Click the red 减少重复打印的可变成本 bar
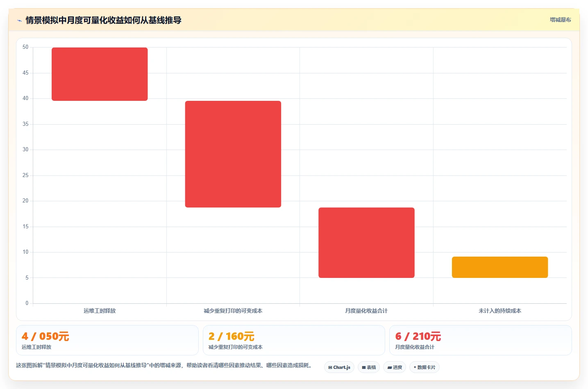 click(x=233, y=154)
